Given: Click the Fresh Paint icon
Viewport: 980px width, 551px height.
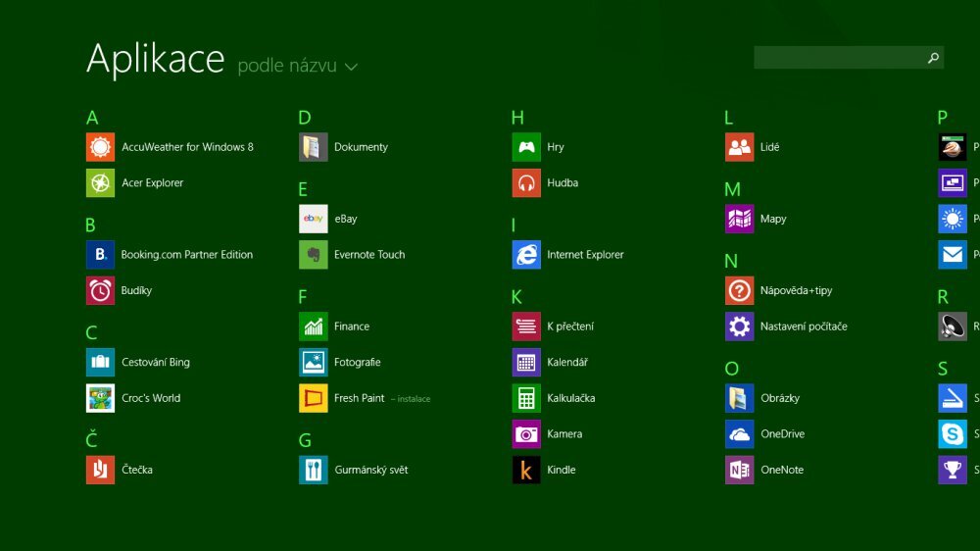Looking at the screenshot, I should click(x=314, y=398).
